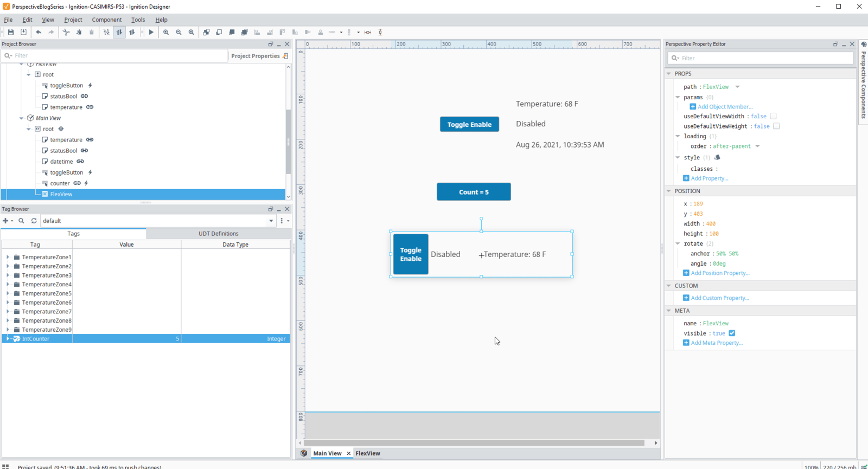Open the File menu
This screenshot has height=469, width=868.
[8, 20]
